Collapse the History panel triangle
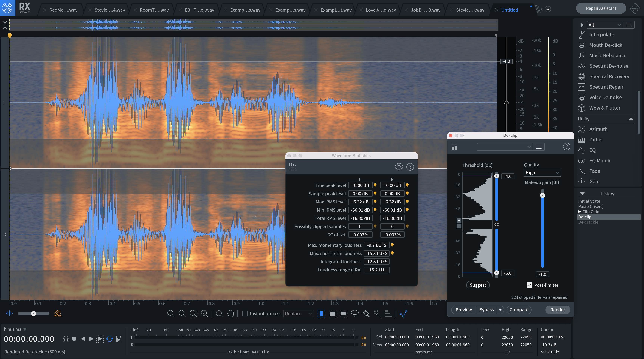644x359 pixels. click(582, 194)
